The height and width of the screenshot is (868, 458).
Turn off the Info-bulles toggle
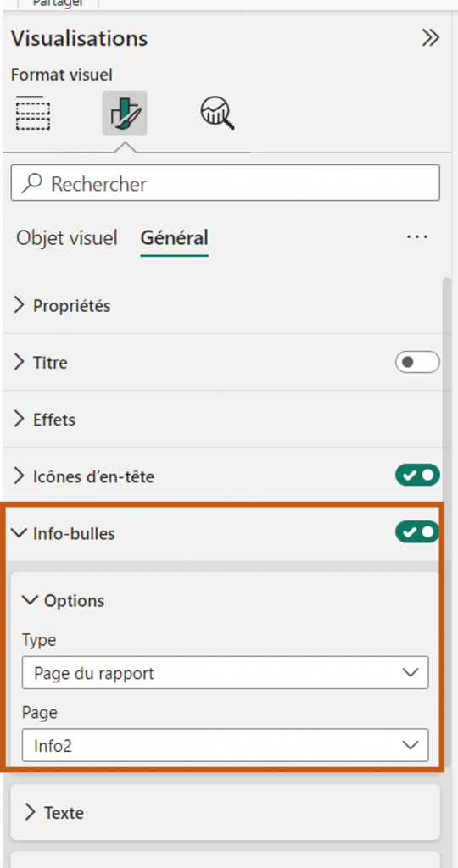point(417,532)
